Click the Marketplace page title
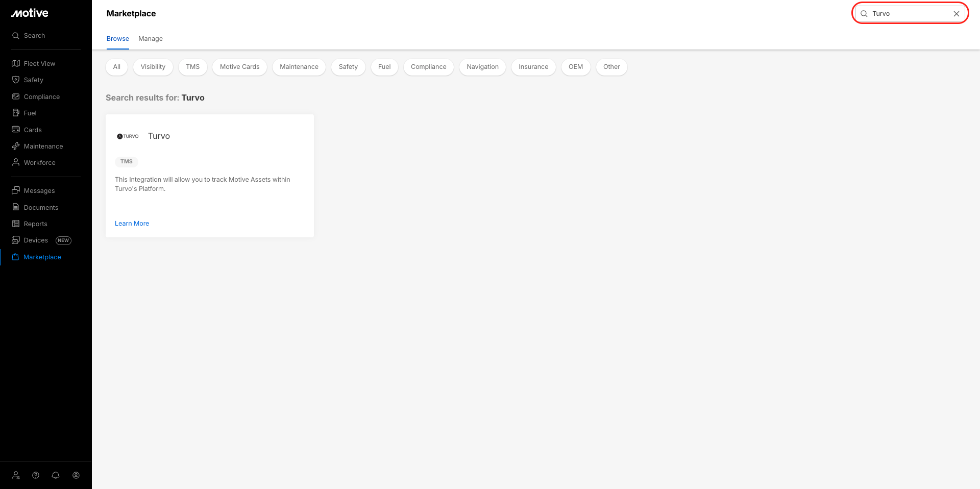The width and height of the screenshot is (980, 489). [131, 14]
